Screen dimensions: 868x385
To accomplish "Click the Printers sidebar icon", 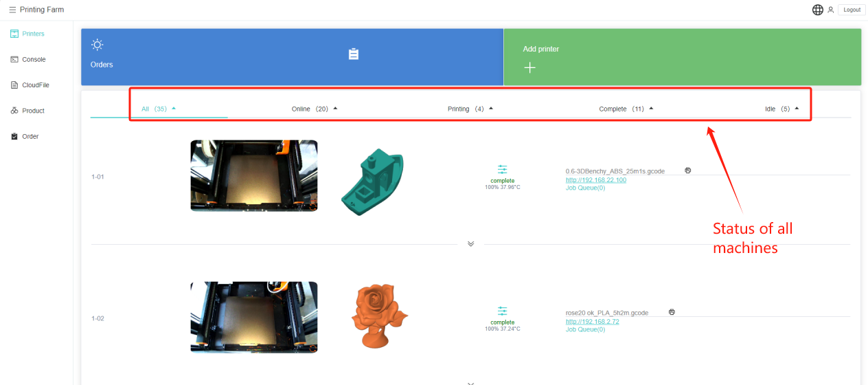I will coord(14,34).
